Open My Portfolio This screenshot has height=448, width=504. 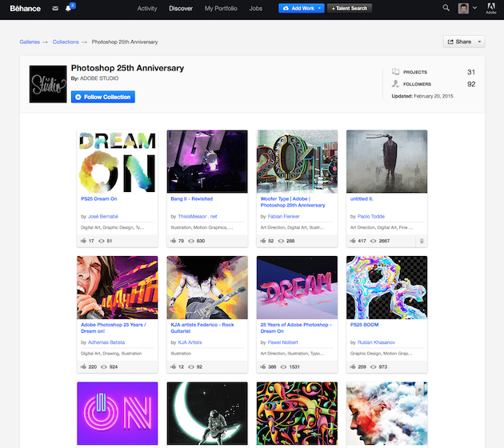[x=221, y=8]
